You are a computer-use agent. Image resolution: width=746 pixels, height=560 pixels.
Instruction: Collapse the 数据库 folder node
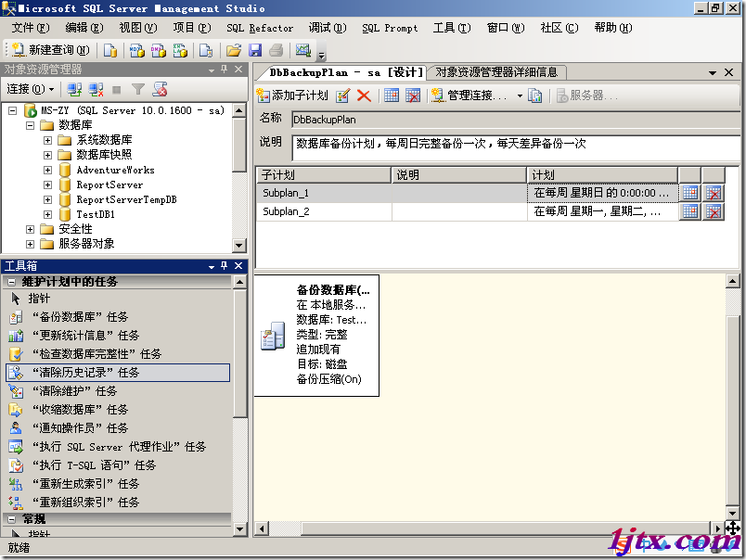point(30,125)
